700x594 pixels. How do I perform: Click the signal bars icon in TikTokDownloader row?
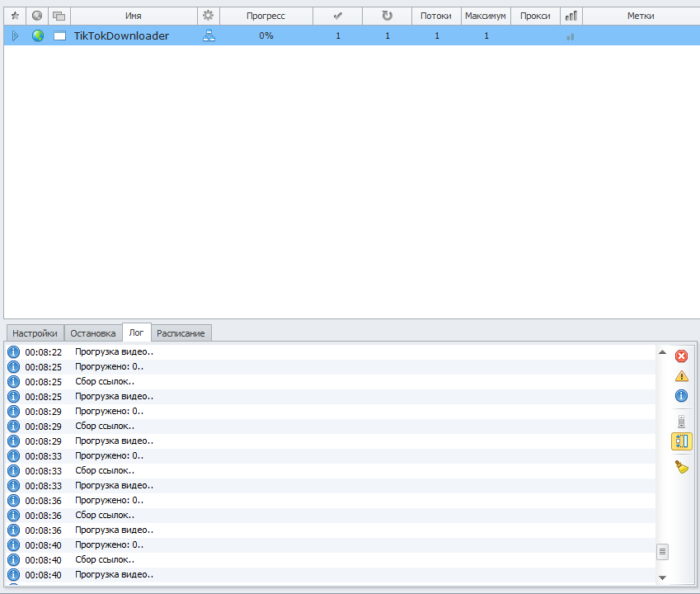(570, 37)
